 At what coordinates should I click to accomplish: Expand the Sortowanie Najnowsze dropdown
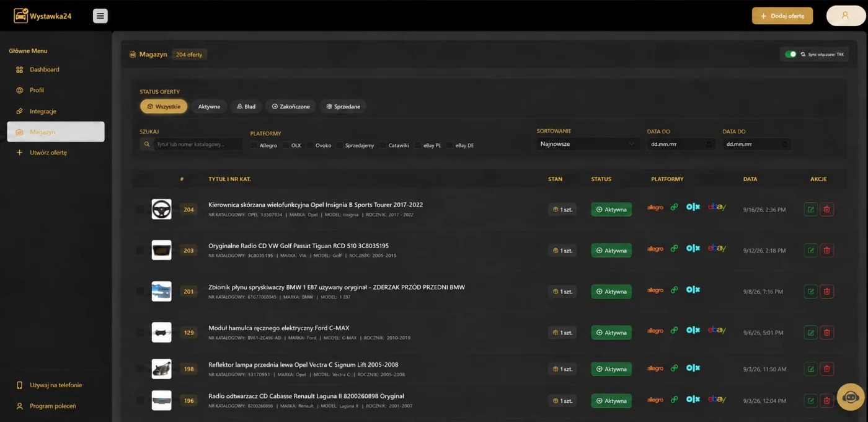tap(587, 144)
